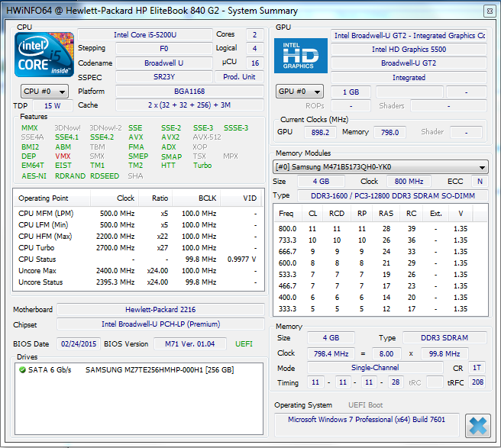Click the Intel Core i5 logo
This screenshot has height=448, width=501.
click(44, 54)
